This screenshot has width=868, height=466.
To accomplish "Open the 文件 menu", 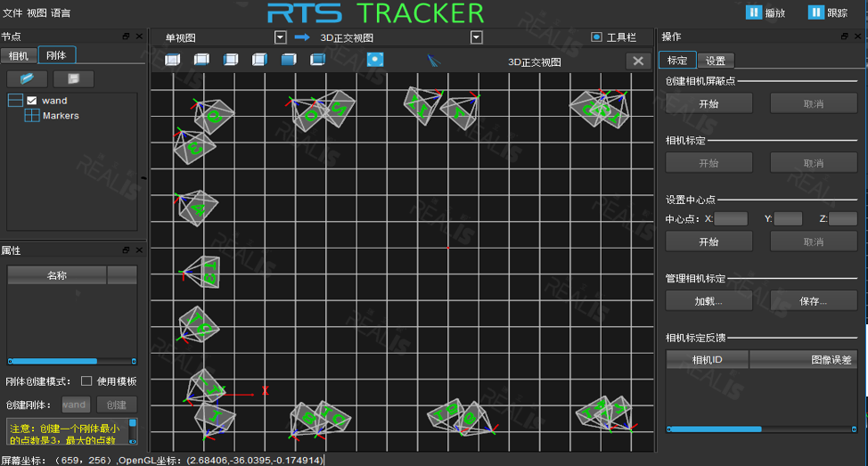I will coord(12,12).
